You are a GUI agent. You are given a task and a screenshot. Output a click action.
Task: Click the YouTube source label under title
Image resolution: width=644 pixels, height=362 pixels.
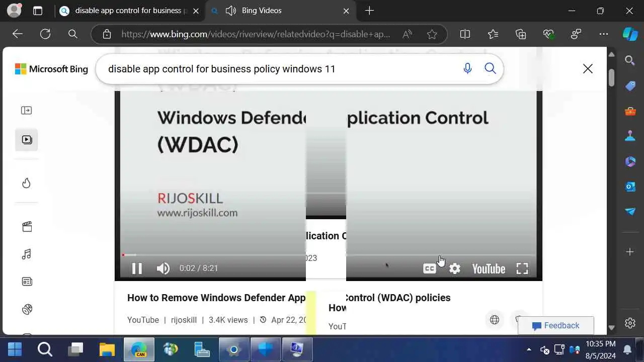[143, 320]
